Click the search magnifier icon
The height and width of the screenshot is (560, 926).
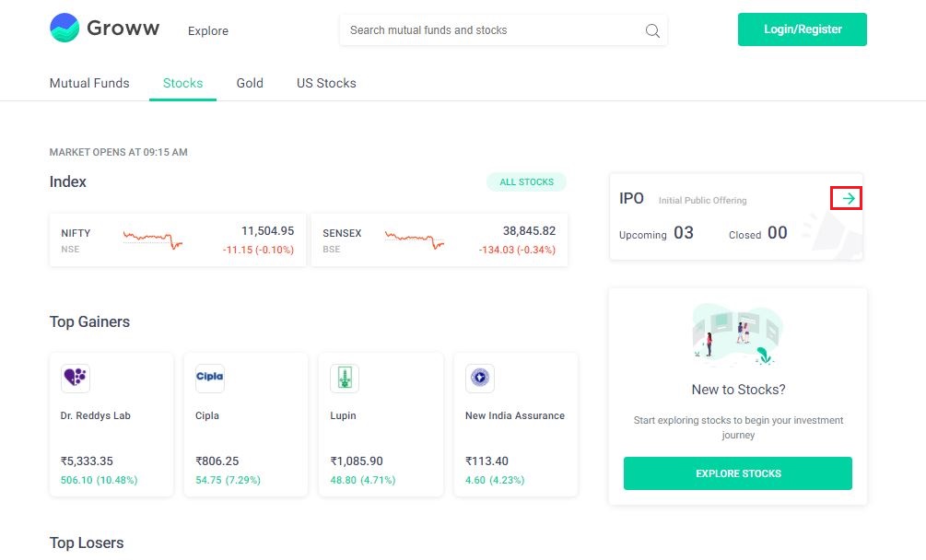(652, 30)
